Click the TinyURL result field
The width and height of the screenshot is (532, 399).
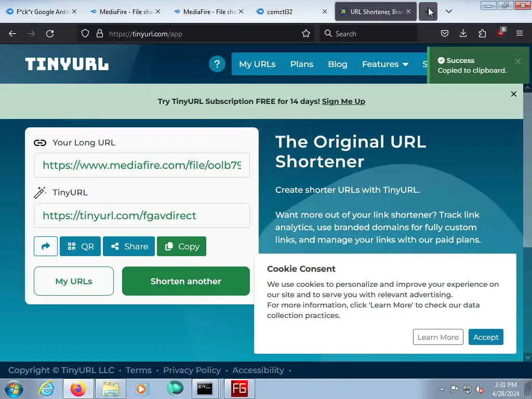142,216
